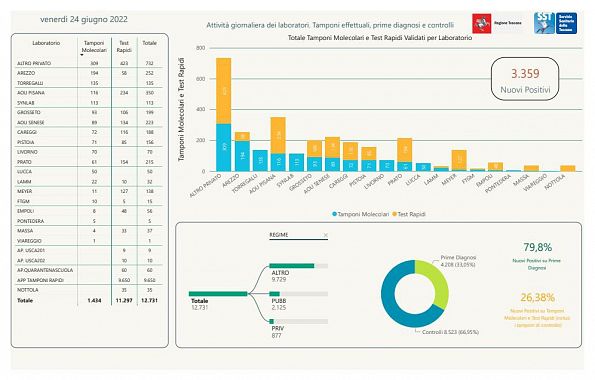The height and width of the screenshot is (380, 595).
Task: Sort by the Laboratorio column header
Action: [x=46, y=43]
